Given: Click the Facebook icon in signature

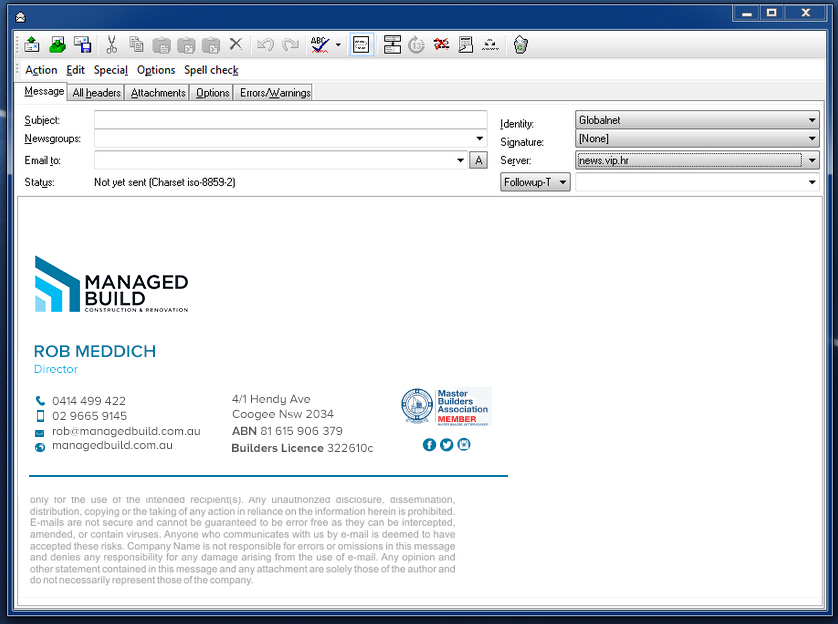Looking at the screenshot, I should (429, 444).
